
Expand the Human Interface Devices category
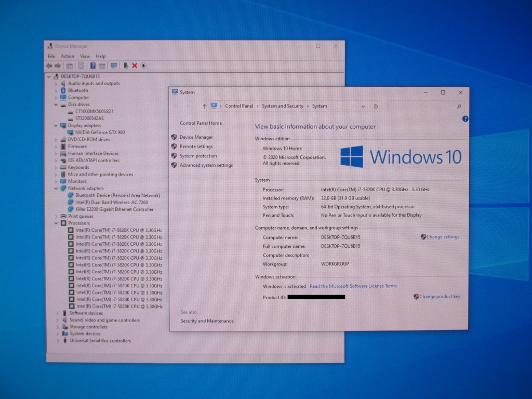[56, 154]
